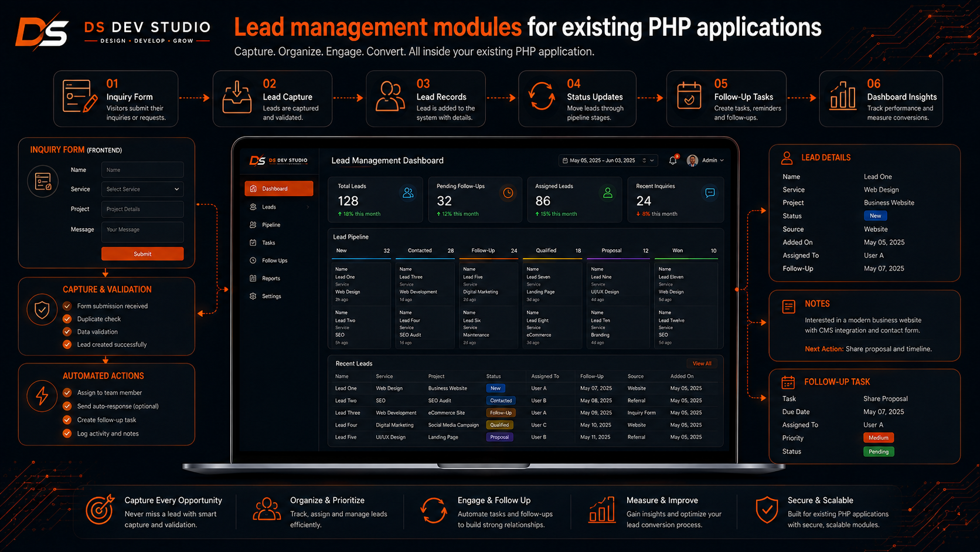Click the Name input field
Screen dimensions: 980x552
[142, 170]
